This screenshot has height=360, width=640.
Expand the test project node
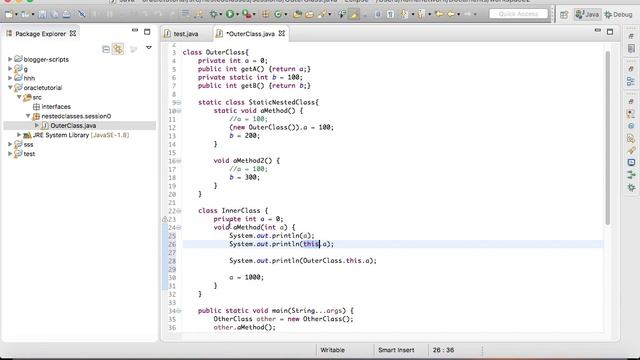[10, 154]
